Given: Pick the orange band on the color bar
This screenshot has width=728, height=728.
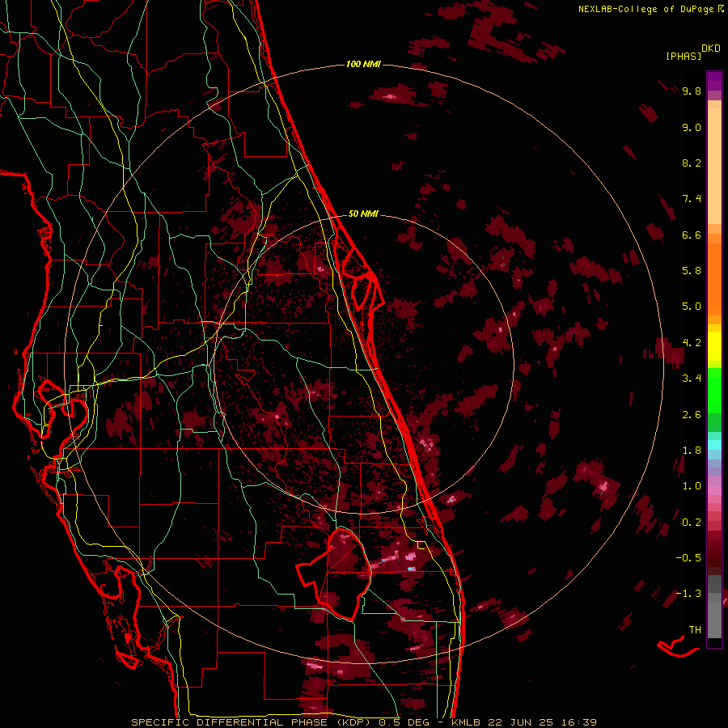Looking at the screenshot, I should (714, 278).
